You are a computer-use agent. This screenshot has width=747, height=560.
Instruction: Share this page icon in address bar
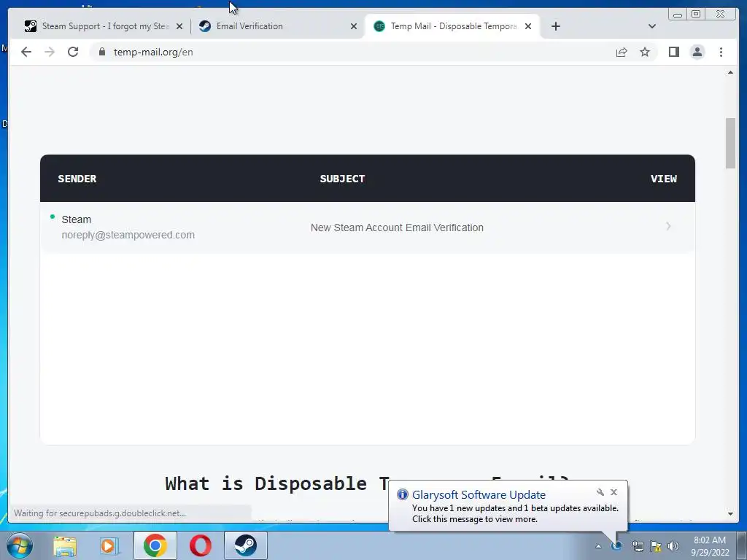pos(622,52)
